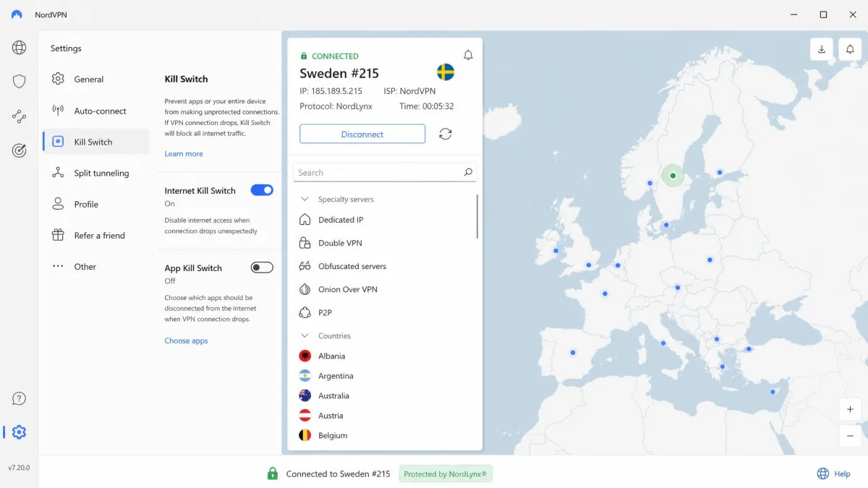
Task: Click the green Sweden server marker on map
Action: [x=673, y=176]
